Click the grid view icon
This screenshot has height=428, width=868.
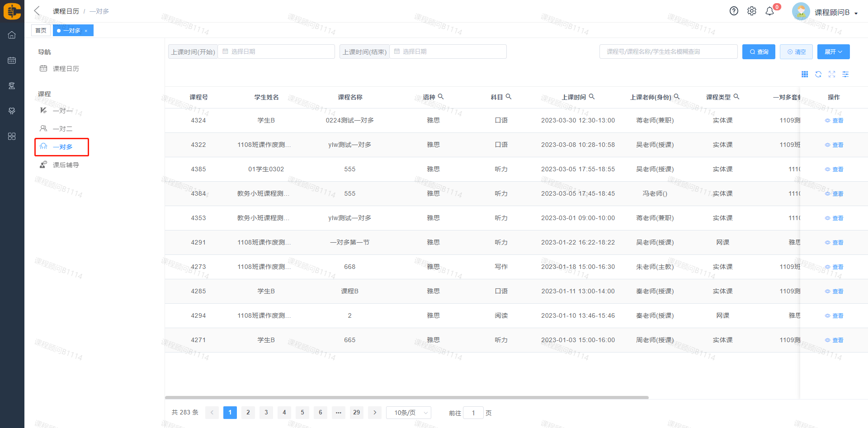[805, 75]
